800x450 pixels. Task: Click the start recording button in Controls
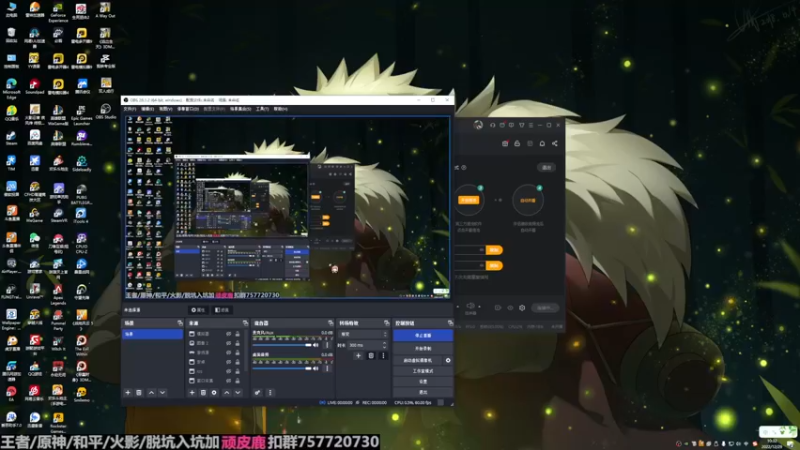[x=423, y=348]
